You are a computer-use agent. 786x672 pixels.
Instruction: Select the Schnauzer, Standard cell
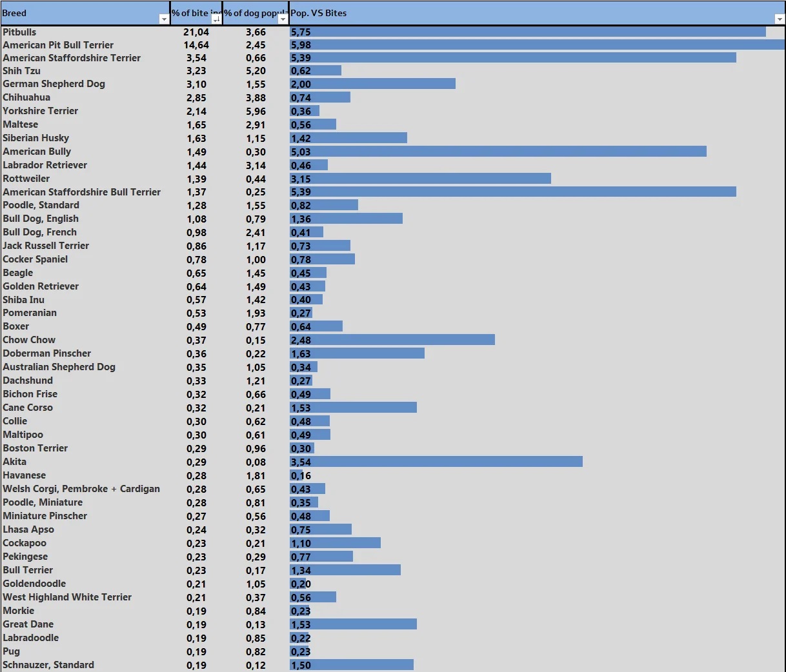click(48, 665)
